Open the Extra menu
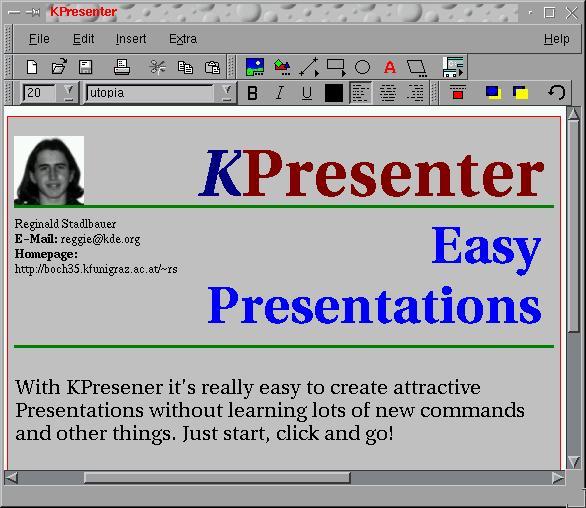Viewport: 586px width, 508px height. [x=183, y=39]
